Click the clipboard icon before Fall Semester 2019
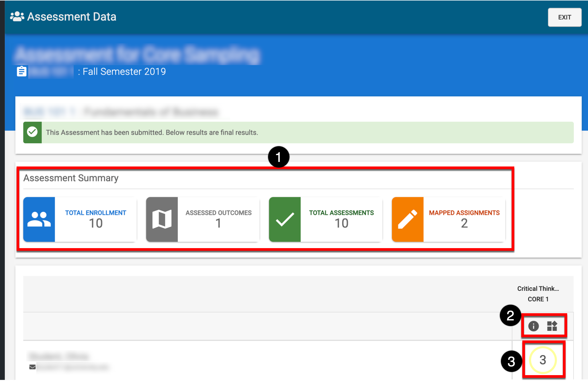The height and width of the screenshot is (381, 588). (22, 72)
